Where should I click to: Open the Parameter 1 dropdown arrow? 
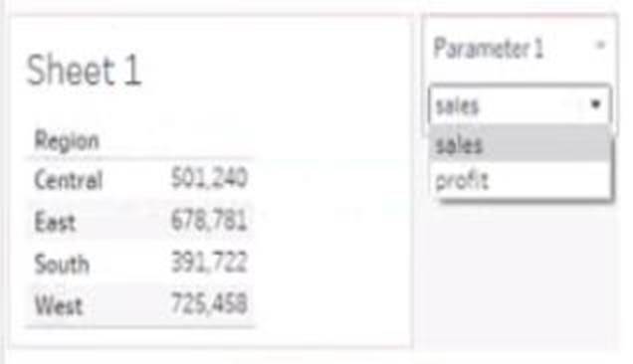coord(595,104)
